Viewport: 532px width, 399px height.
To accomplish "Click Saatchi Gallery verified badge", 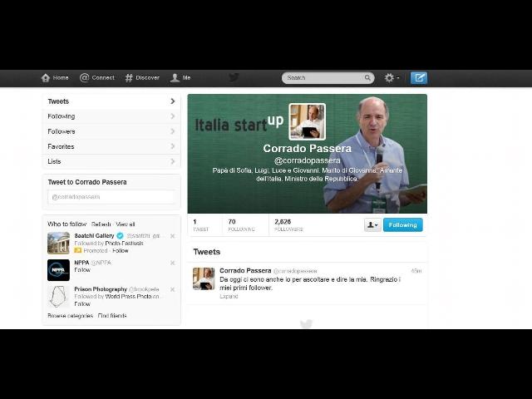I will tap(120, 235).
